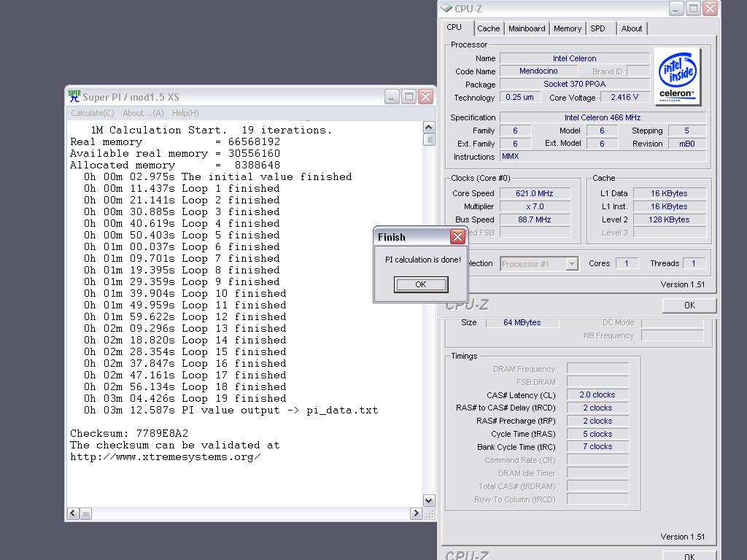
Task: Switch to the Memory tab
Action: point(568,28)
